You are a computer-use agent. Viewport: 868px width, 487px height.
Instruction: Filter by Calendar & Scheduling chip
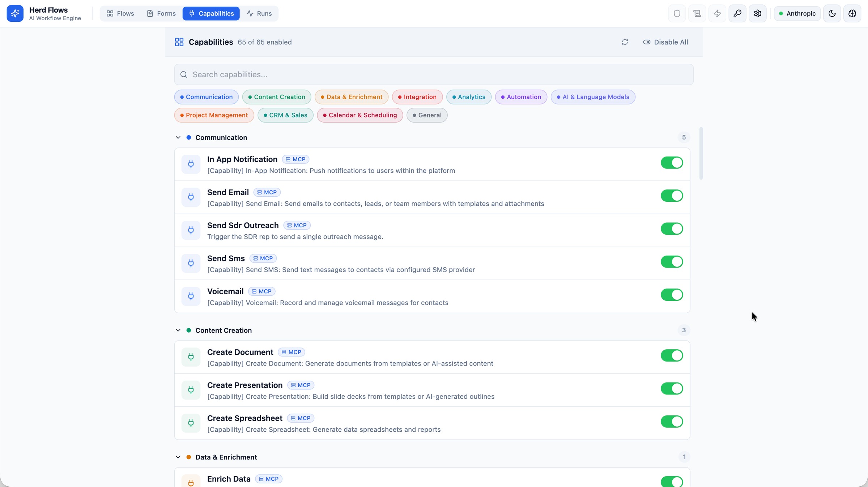tap(360, 115)
